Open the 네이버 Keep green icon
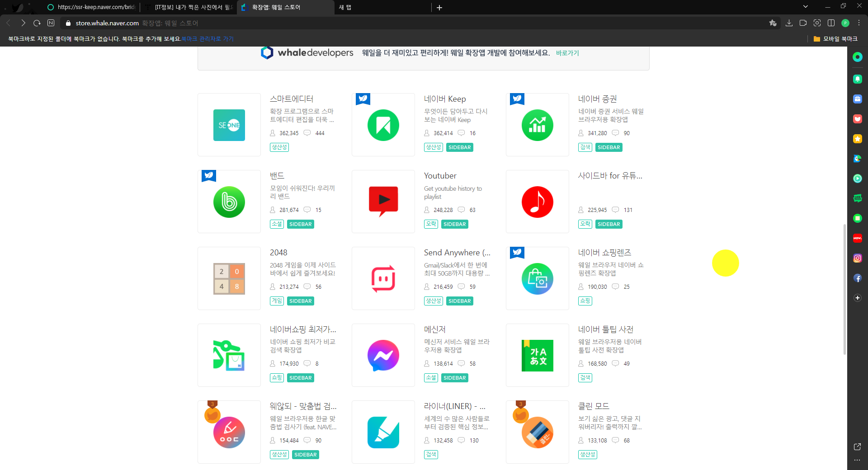 (x=383, y=125)
